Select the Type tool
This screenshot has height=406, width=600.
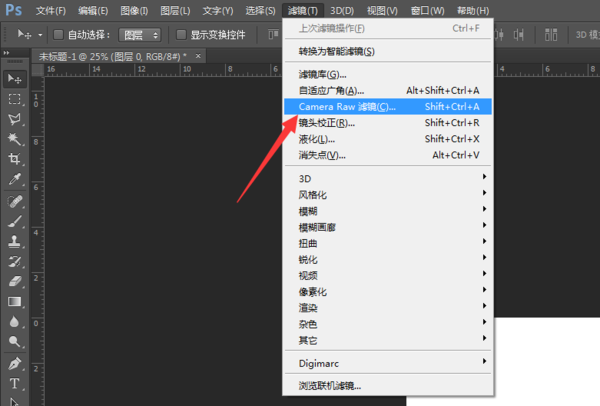pos(15,383)
